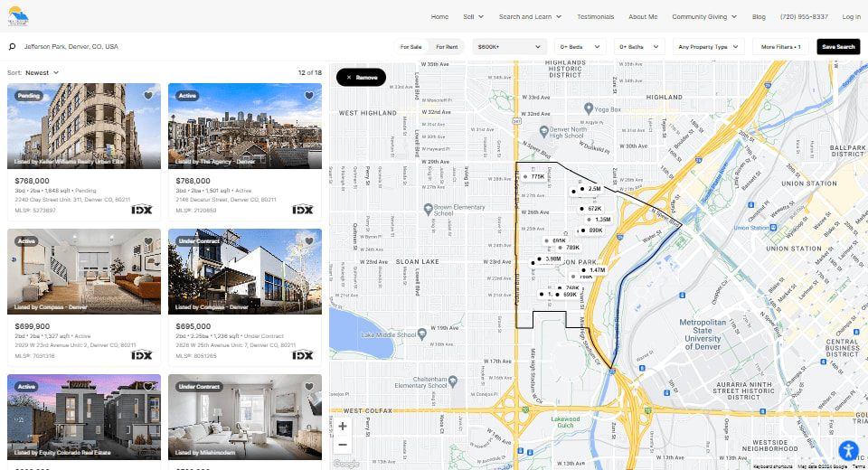Favorite the 2929 W 23rd Avenue listing heart

click(148, 240)
